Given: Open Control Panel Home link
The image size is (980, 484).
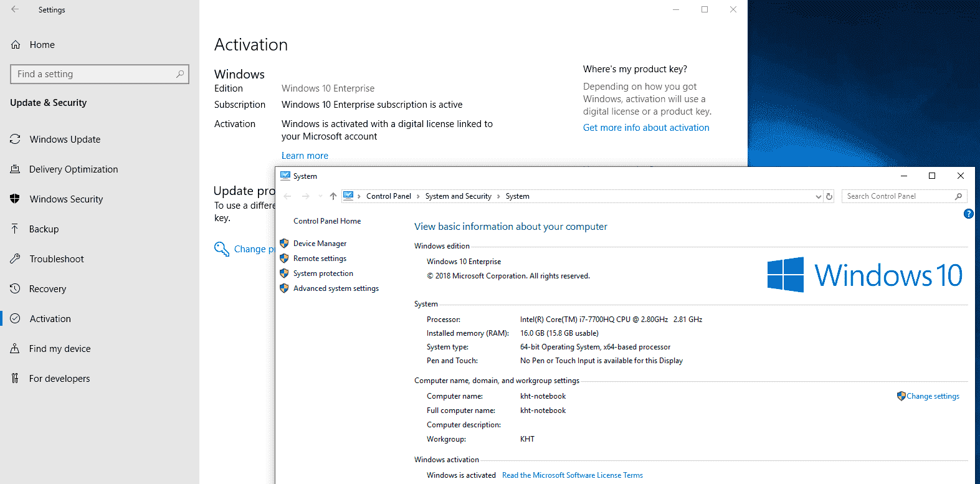Looking at the screenshot, I should 327,221.
